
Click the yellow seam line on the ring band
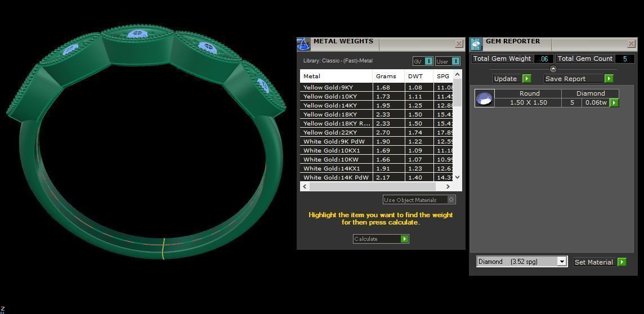(163, 249)
